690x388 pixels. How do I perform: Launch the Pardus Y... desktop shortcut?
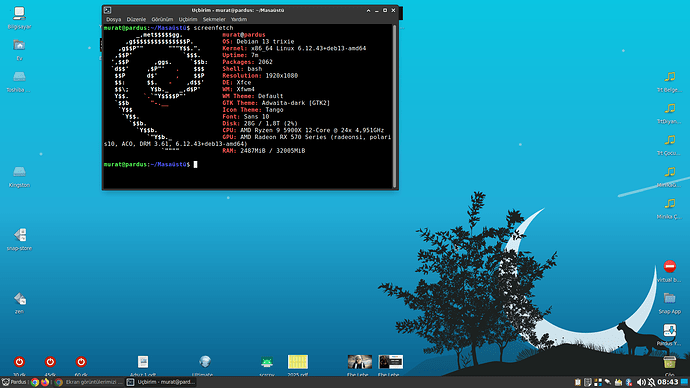pos(670,330)
